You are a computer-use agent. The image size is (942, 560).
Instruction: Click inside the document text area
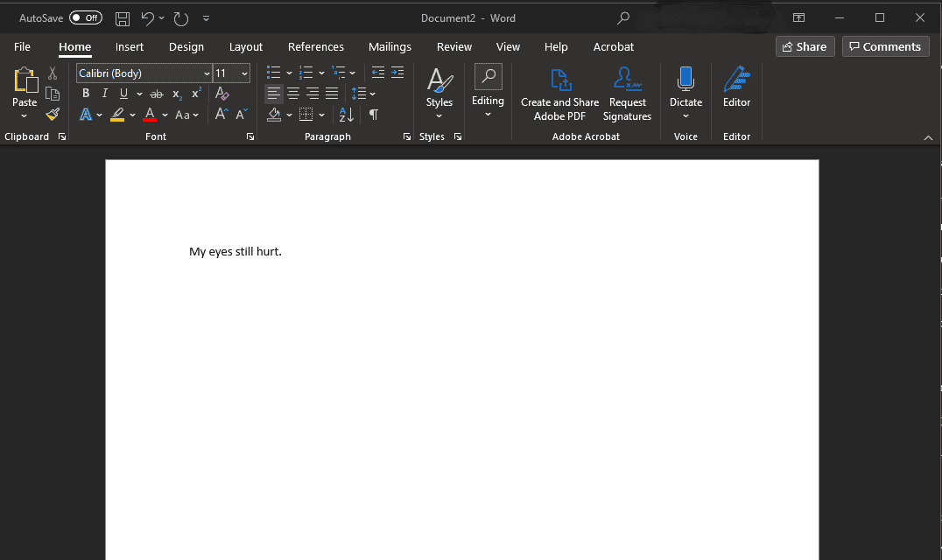click(x=235, y=251)
